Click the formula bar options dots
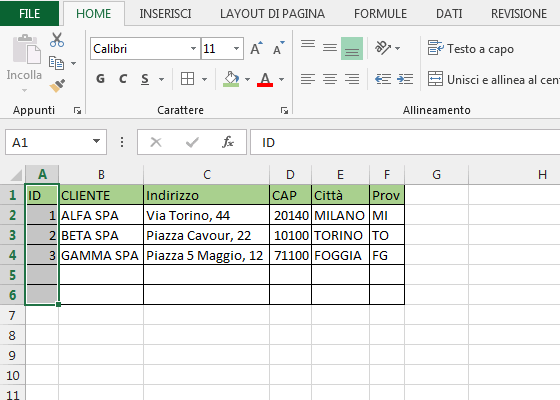 click(x=122, y=142)
